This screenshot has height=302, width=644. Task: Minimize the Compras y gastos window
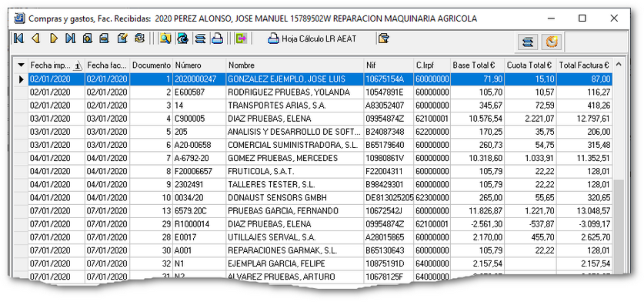[x=550, y=18]
